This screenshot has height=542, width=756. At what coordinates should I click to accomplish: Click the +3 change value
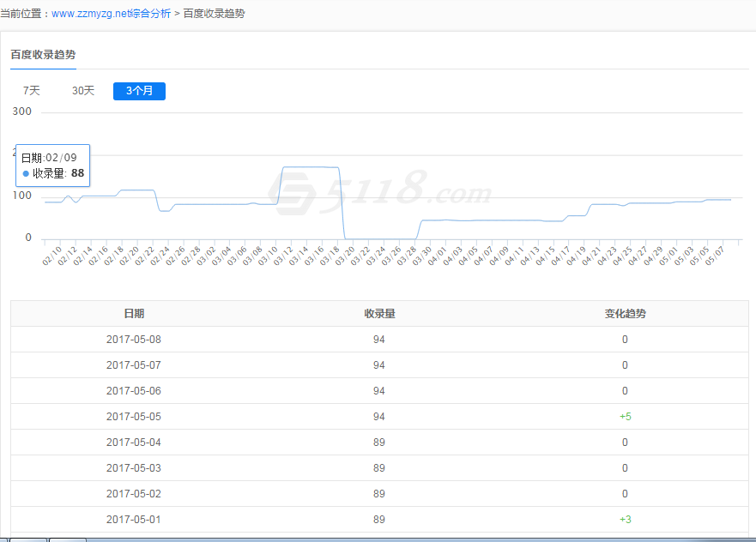pos(625,520)
